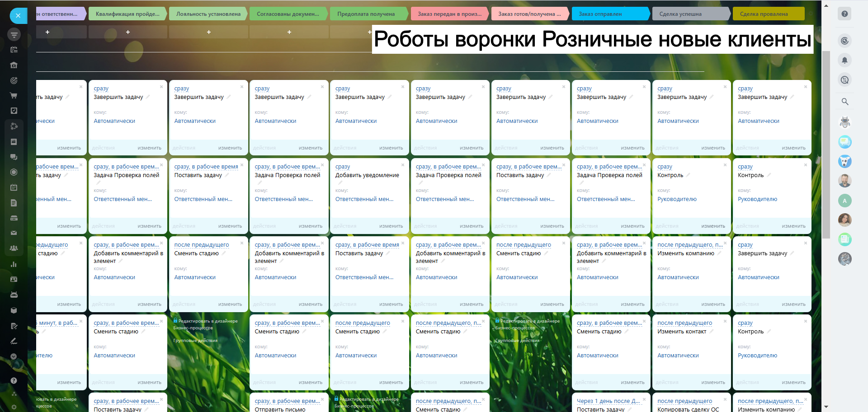
Task: Open Групповые действия under Заказ готов column
Action: click(517, 341)
